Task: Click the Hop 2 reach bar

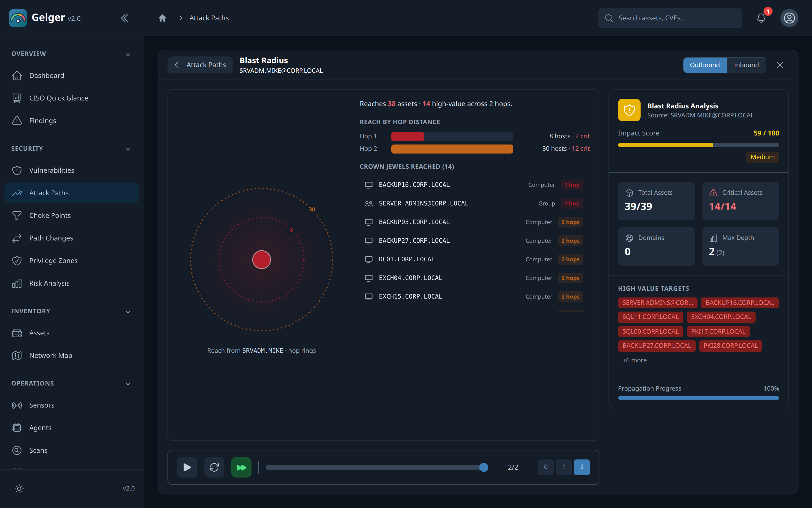Action: click(x=452, y=149)
